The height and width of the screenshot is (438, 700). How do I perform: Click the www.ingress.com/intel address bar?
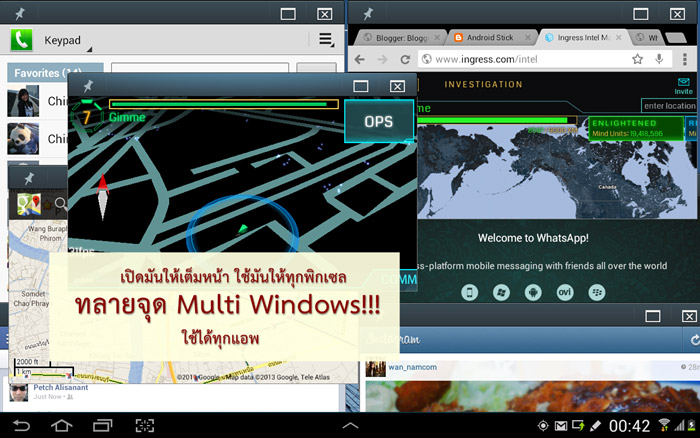pos(522,59)
